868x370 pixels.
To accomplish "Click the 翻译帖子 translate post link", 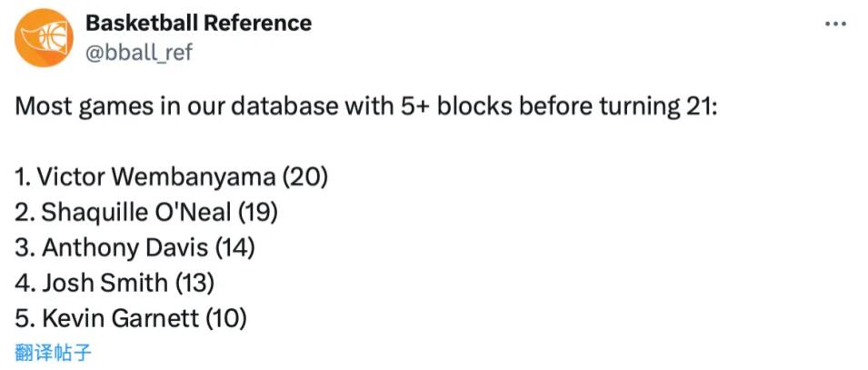I will (54, 352).
